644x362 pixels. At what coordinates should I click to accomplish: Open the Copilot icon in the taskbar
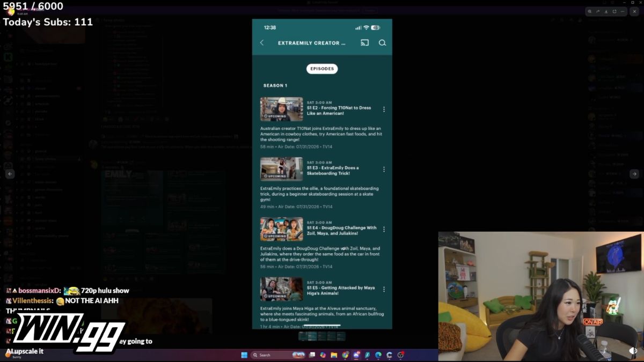coord(323,355)
